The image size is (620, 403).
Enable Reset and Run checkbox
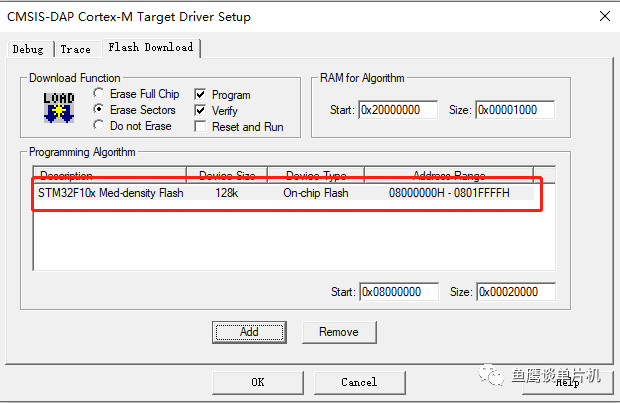(x=200, y=127)
